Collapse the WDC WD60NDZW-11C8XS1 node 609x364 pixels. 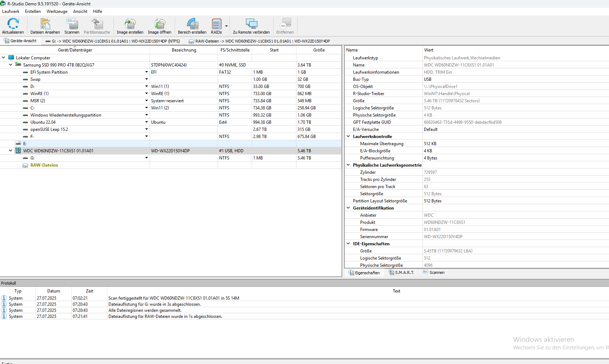tap(11, 151)
